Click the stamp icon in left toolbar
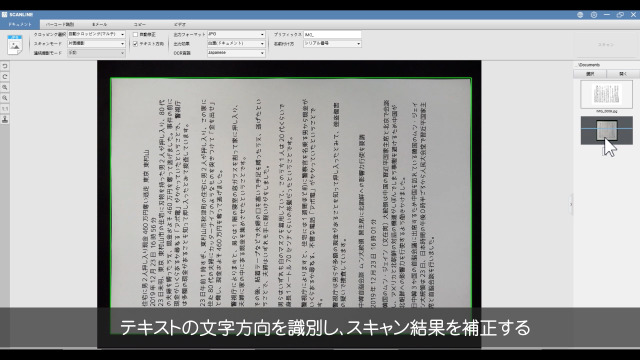This screenshot has height=360, width=640. tap(5, 119)
